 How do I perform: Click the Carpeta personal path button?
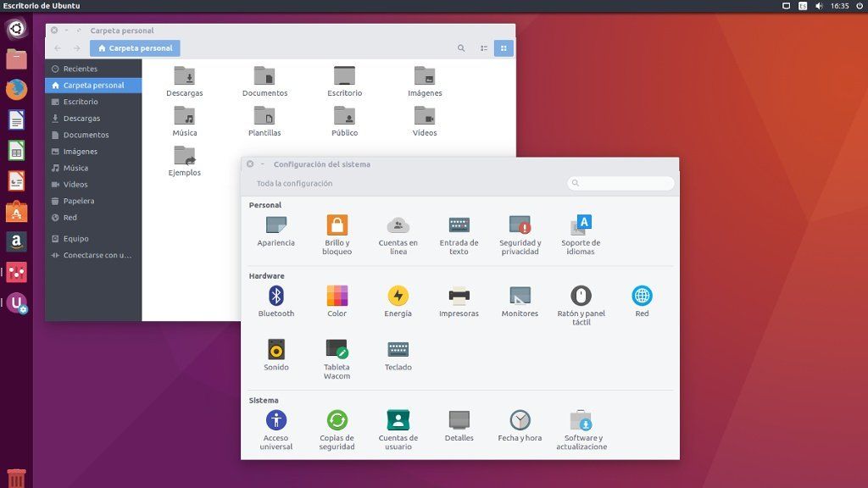(135, 48)
